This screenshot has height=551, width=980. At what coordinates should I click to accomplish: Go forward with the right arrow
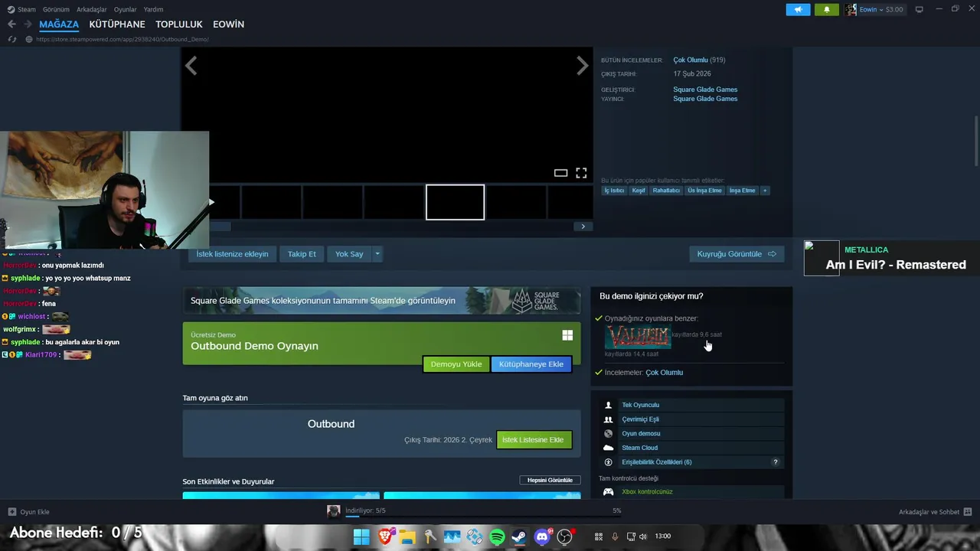pos(28,24)
